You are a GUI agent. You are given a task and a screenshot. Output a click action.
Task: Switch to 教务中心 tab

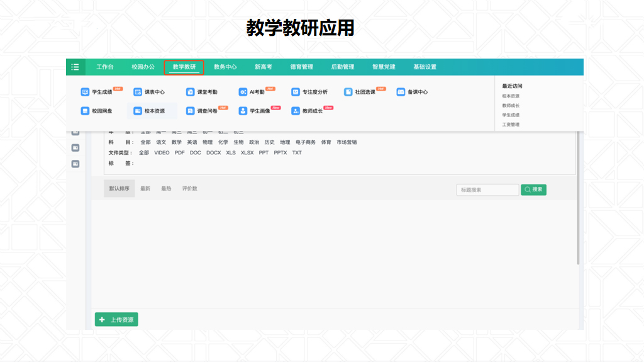(x=225, y=67)
